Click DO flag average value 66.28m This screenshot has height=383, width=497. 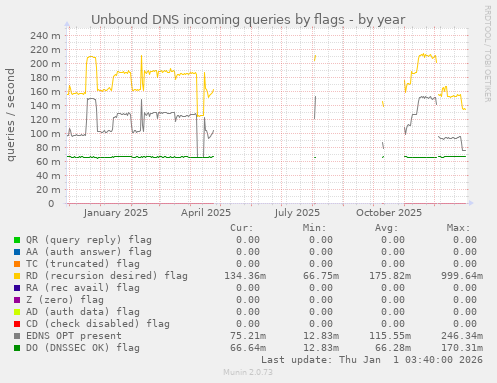coord(393,348)
